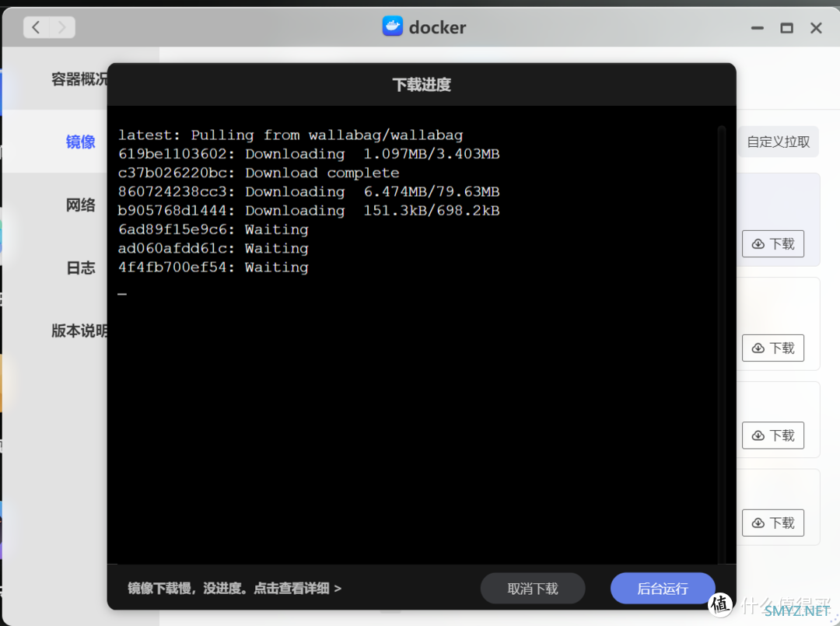Click the 619be1103602 downloading line
This screenshot has height=626, width=840.
pyautogui.click(x=309, y=154)
